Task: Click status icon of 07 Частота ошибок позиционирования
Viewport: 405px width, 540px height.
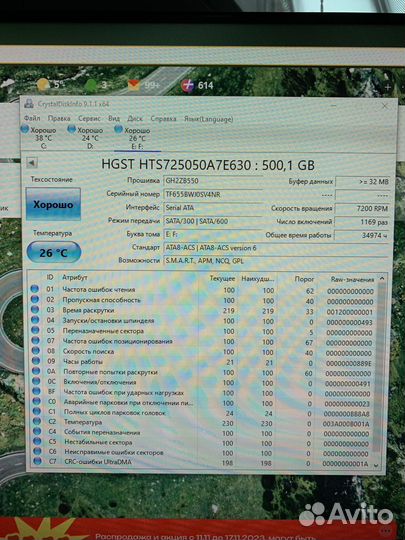Action: (35, 340)
